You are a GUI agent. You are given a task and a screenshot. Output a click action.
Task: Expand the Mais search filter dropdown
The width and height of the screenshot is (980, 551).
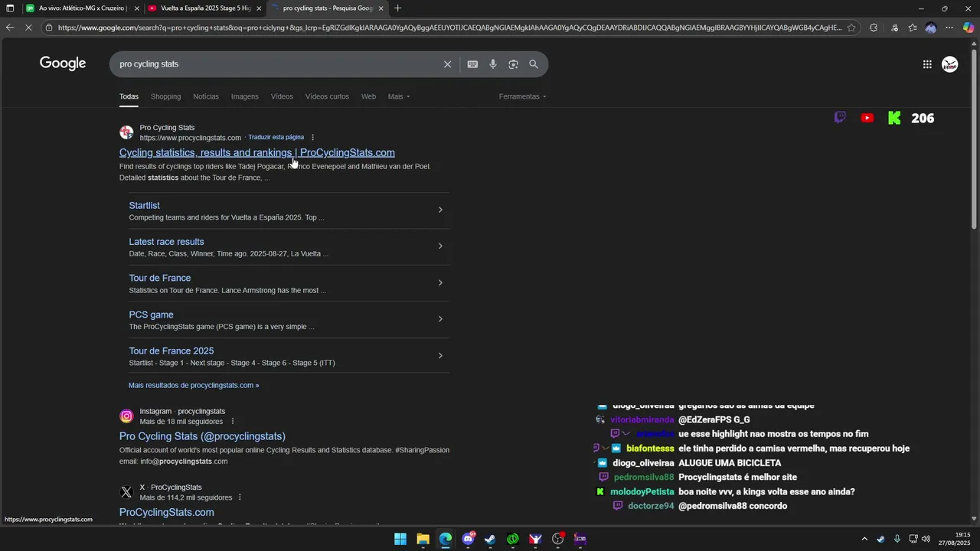coord(399,96)
